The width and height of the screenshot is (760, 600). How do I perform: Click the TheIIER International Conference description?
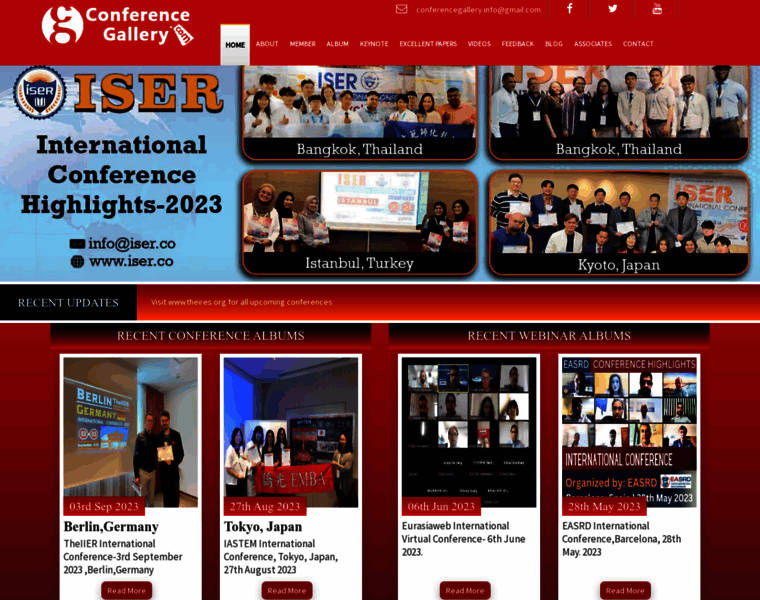(123, 557)
